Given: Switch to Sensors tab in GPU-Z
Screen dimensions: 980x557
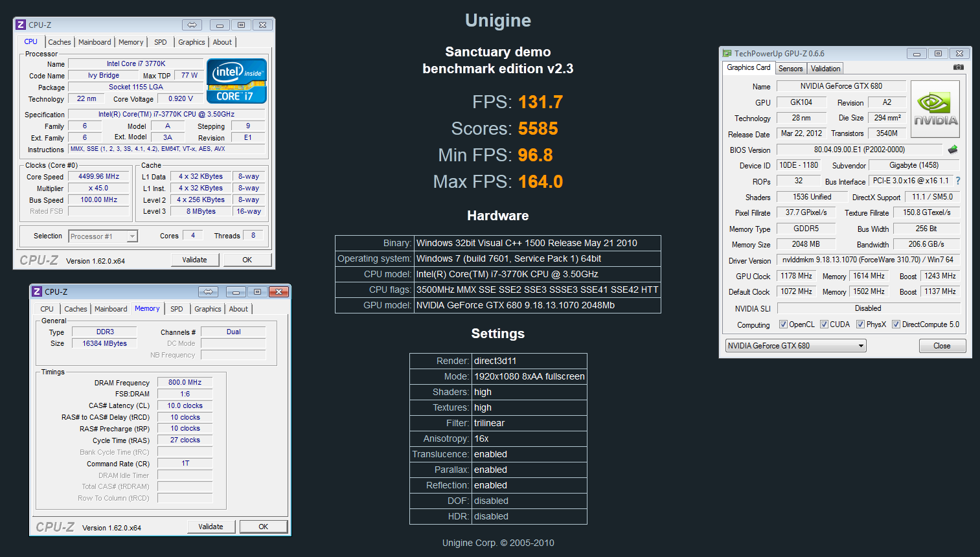Looking at the screenshot, I should [790, 69].
